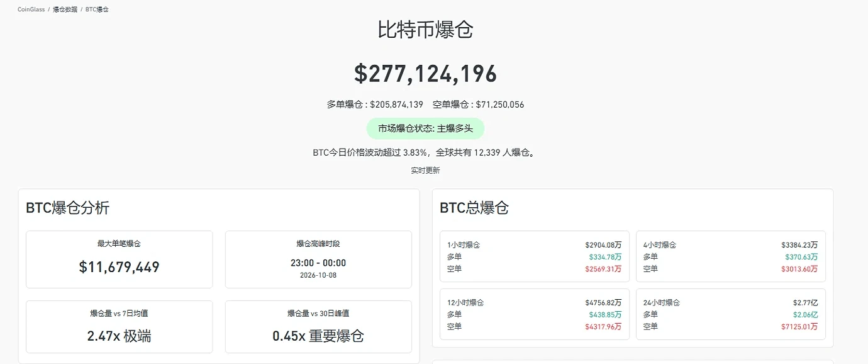
Task: Click the 市场爆仓状态: 主爆多头 badge
Action: (425, 128)
